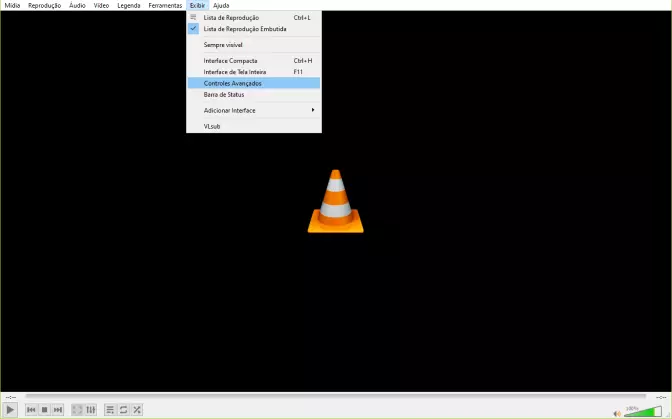Toggle fullscreen video icon
This screenshot has height=419, width=672.
point(77,410)
